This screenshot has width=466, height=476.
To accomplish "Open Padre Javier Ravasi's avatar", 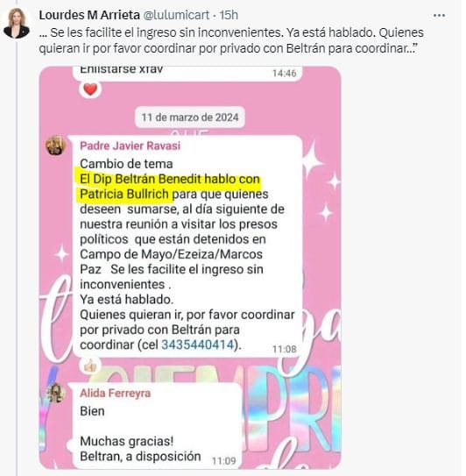I will 56,146.
